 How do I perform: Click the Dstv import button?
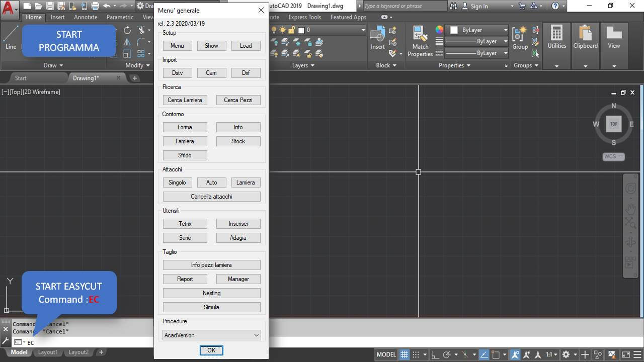[x=177, y=73]
